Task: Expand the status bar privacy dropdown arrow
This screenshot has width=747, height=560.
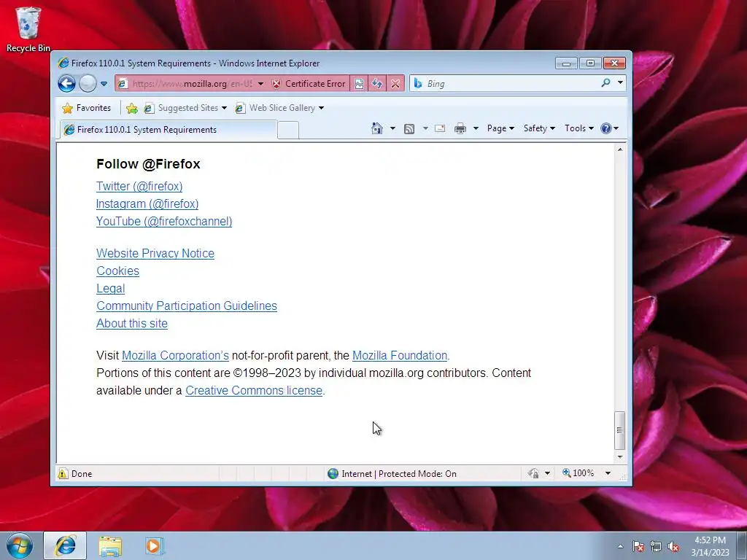Action: [547, 473]
